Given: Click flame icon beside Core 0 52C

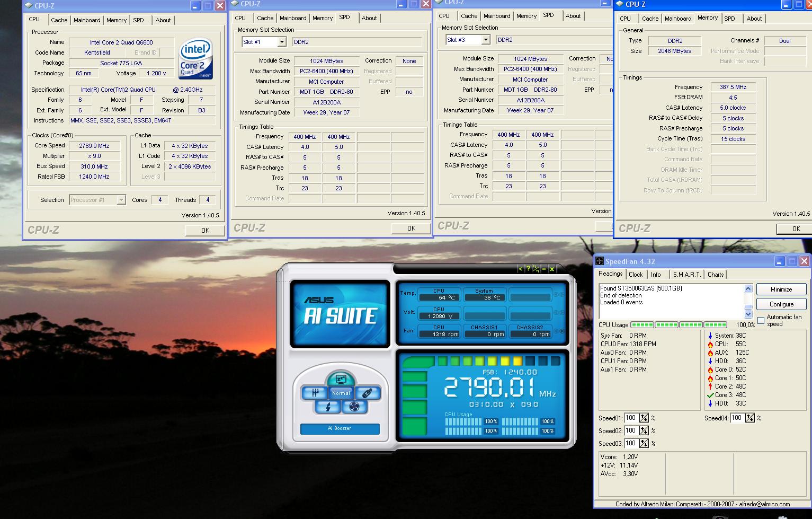Looking at the screenshot, I should pos(710,370).
